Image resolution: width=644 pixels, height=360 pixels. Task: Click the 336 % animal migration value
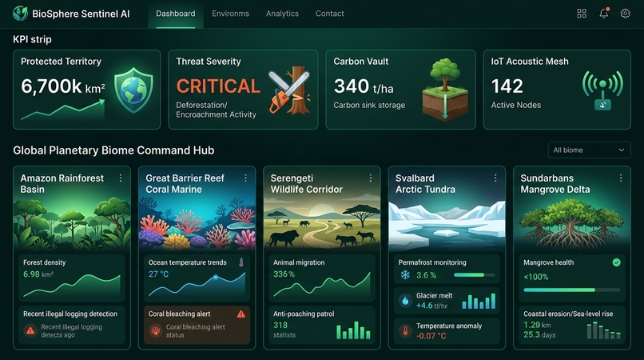click(x=284, y=274)
